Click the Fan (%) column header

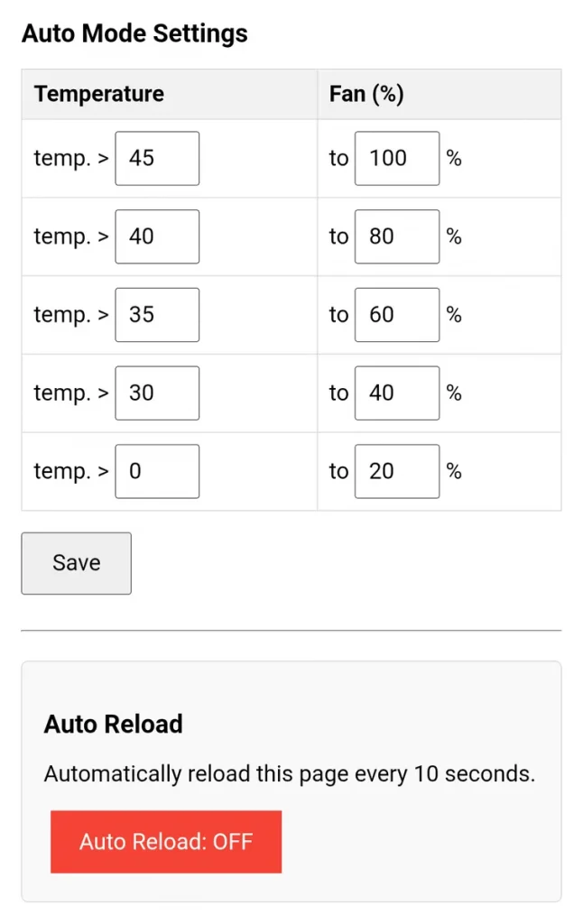coord(366,94)
